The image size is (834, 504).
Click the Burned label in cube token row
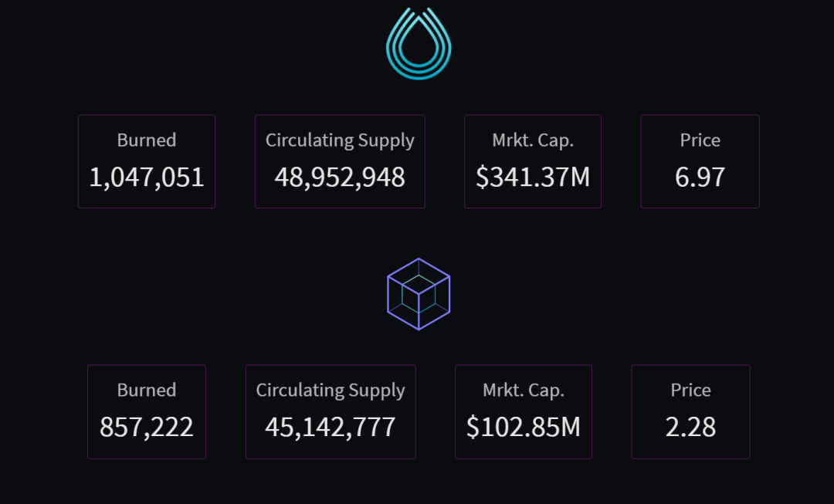pos(147,391)
